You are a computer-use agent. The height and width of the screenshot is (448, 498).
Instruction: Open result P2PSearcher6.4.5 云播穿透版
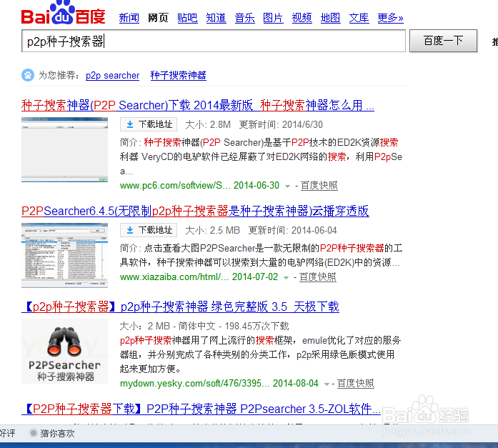195,211
